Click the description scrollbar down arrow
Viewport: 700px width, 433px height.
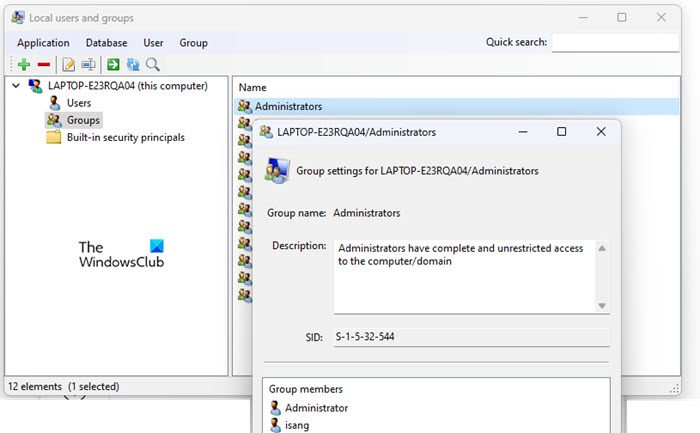[x=602, y=306]
